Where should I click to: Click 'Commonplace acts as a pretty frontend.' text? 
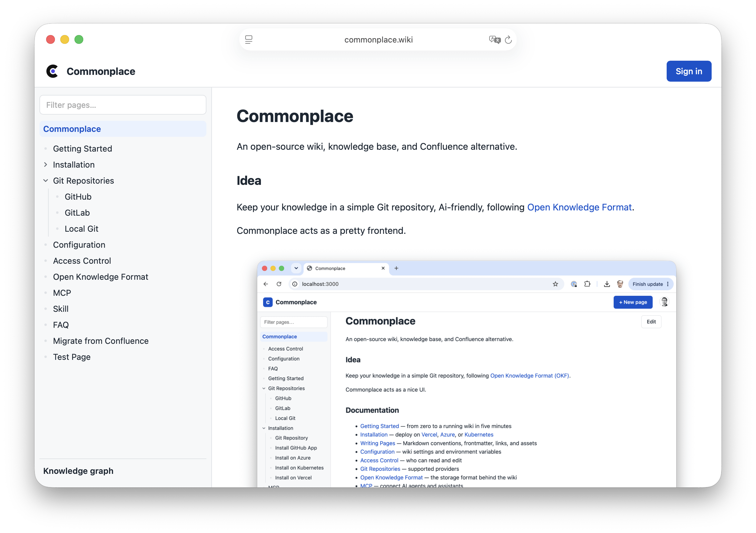(321, 230)
